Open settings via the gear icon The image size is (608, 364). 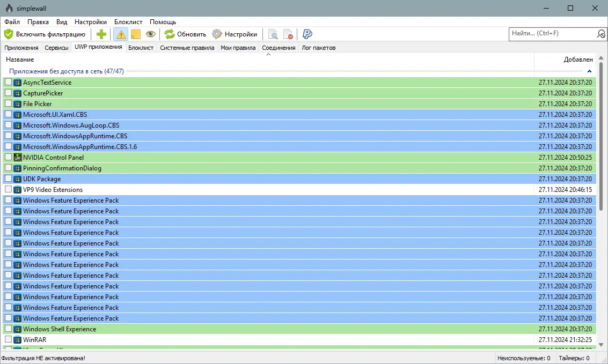(217, 34)
